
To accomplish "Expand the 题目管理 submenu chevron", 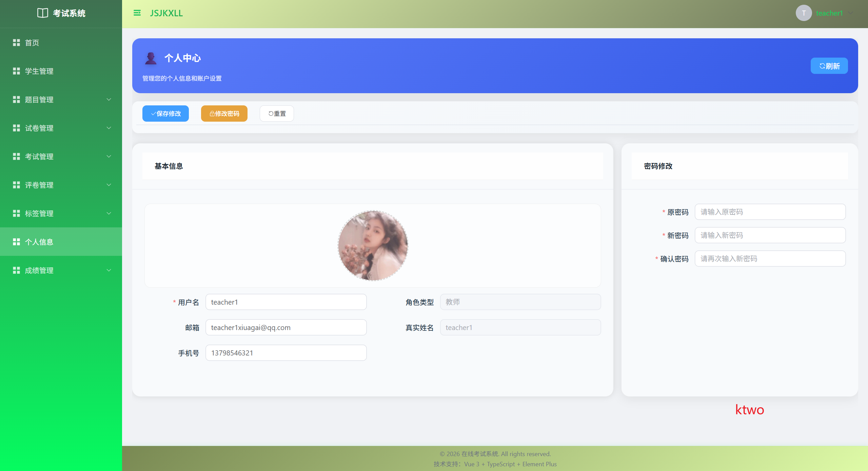I will (x=109, y=99).
